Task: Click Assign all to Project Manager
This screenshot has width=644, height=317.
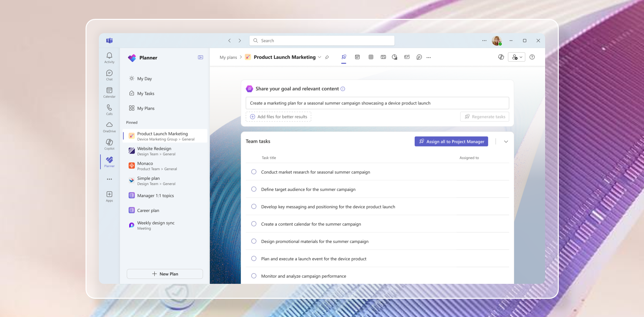Action: pos(451,141)
